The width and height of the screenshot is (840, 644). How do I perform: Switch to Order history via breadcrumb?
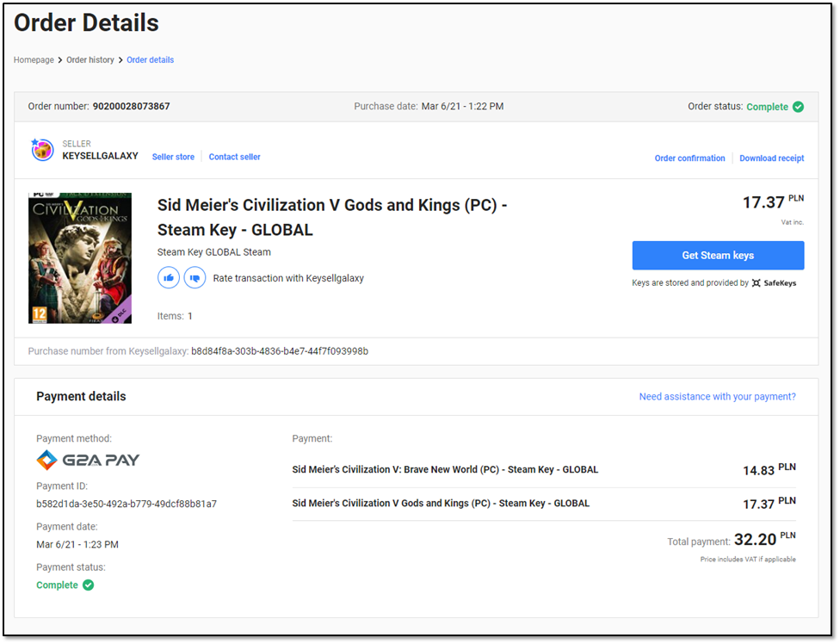pyautogui.click(x=90, y=59)
